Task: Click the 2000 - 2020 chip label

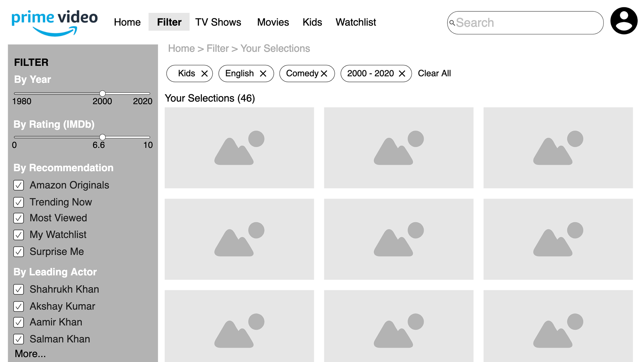Action: pos(370,73)
